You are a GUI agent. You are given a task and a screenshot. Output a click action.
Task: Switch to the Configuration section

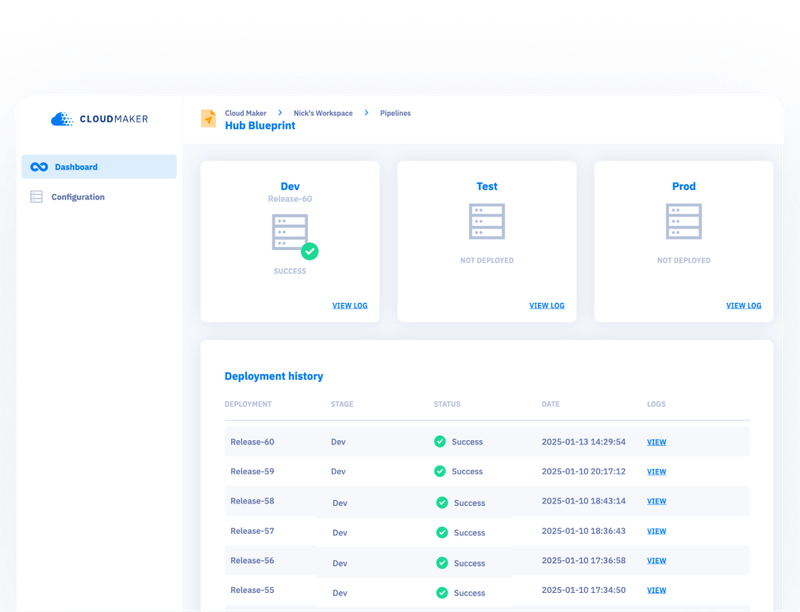point(78,196)
